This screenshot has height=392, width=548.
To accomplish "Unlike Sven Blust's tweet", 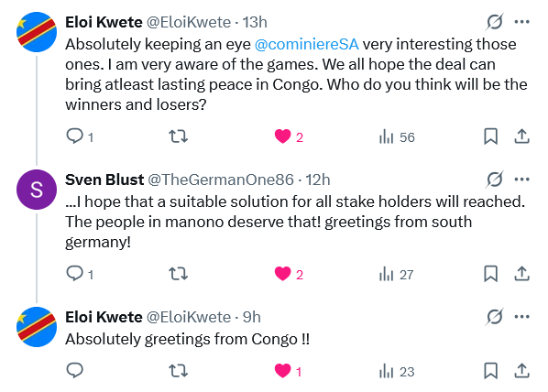I will 289,274.
